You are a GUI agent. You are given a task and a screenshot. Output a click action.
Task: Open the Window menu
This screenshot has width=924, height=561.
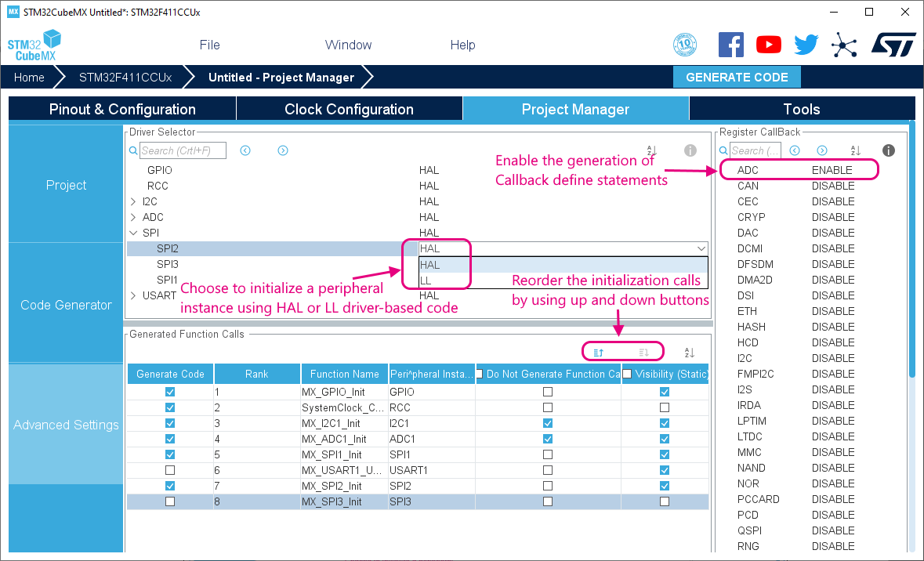tap(348, 45)
